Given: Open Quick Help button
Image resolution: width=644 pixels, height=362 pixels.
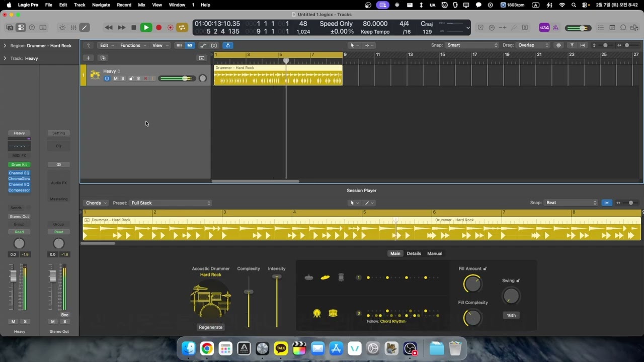Looking at the screenshot, I should 32,28.
